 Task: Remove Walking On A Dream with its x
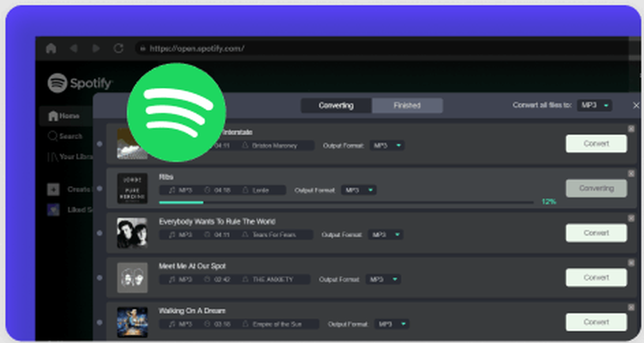(631, 308)
